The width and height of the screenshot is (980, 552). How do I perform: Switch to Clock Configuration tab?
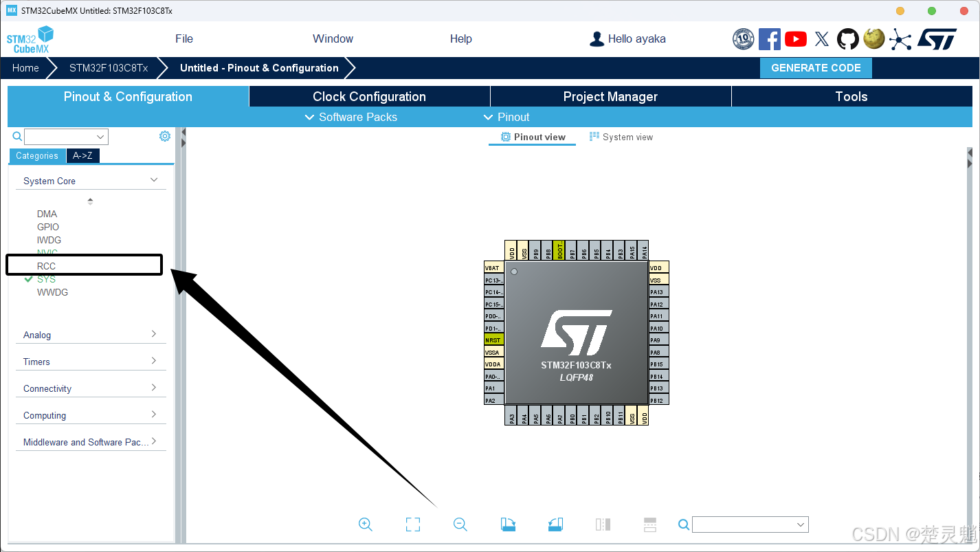point(370,96)
